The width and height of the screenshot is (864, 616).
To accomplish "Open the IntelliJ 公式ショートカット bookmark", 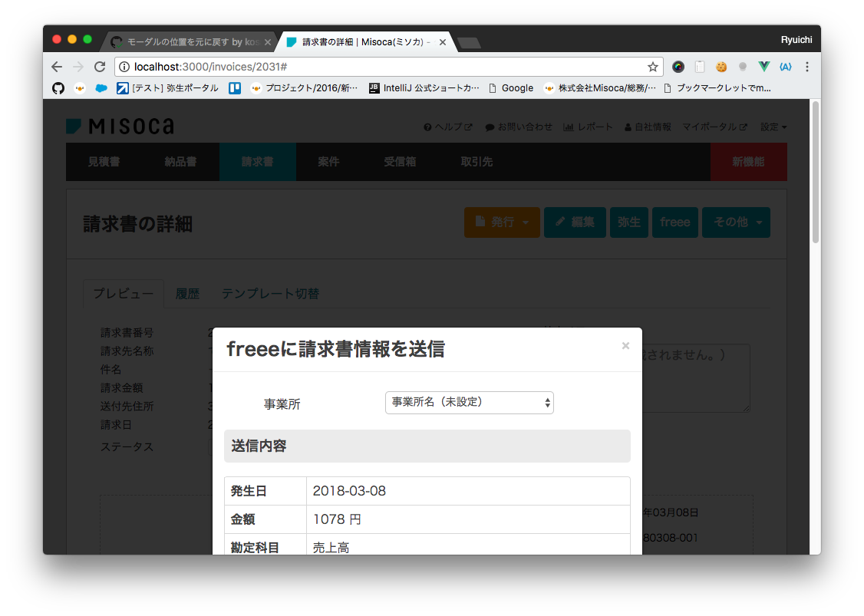I will tap(424, 88).
